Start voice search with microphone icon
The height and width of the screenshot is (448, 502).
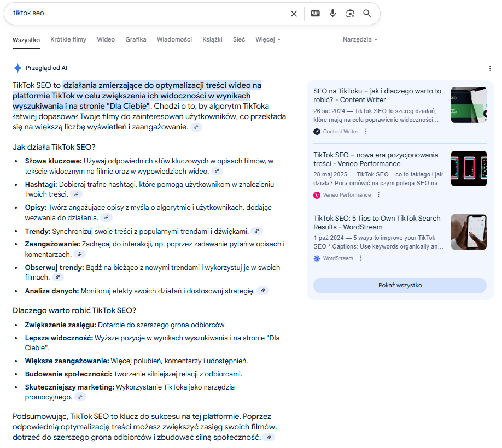pyautogui.click(x=332, y=14)
